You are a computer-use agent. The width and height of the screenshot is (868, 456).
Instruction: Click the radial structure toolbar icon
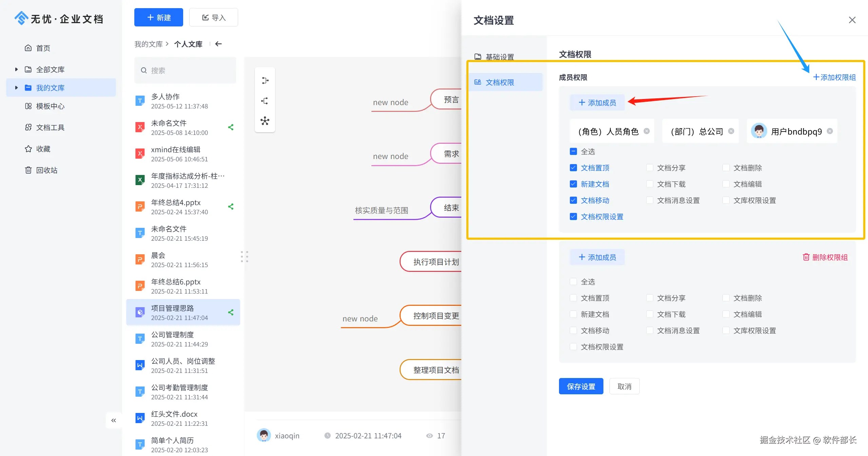coord(265,121)
